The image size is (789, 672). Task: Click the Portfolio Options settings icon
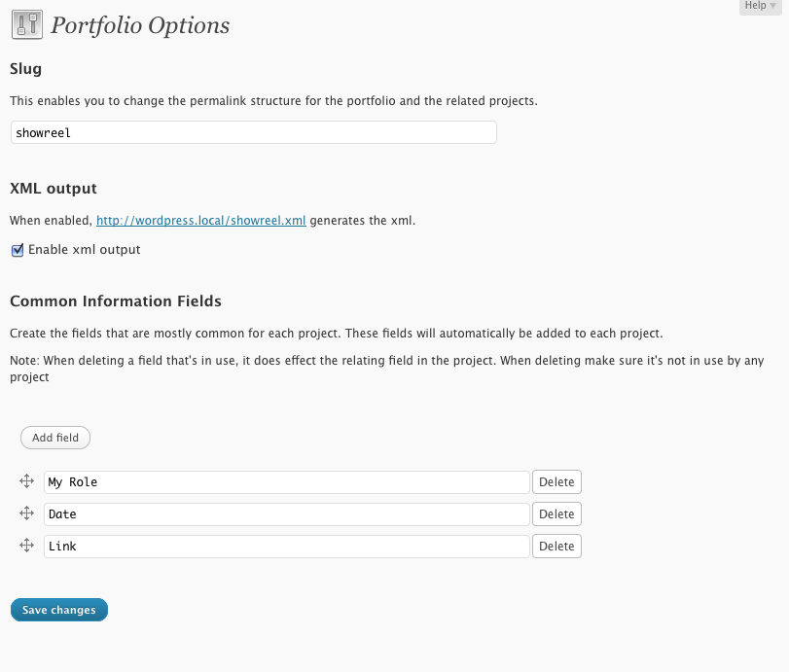[27, 24]
